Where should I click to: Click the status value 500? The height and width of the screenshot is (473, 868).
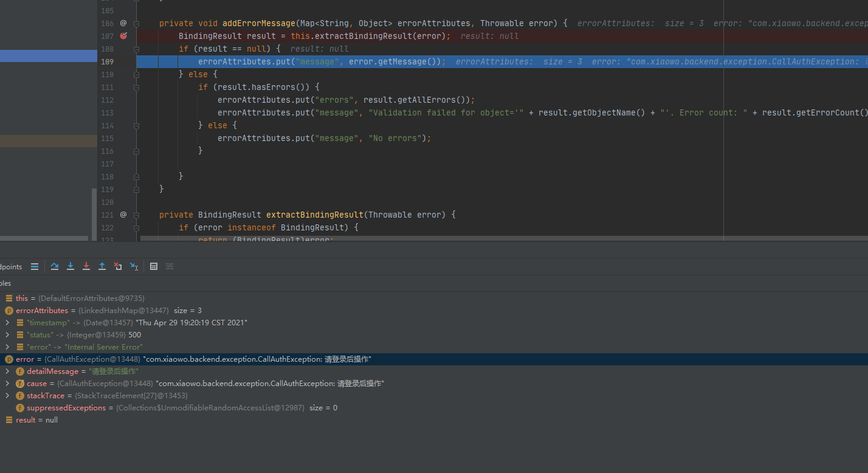[x=134, y=335]
